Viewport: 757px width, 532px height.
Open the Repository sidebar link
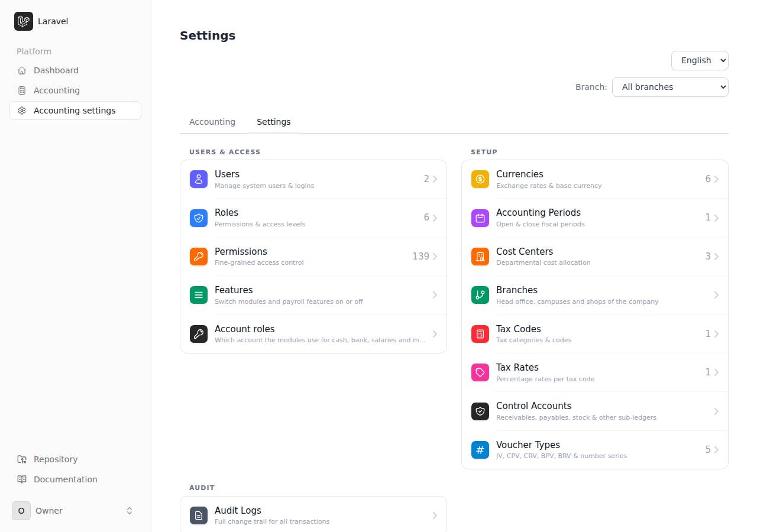pos(75,459)
